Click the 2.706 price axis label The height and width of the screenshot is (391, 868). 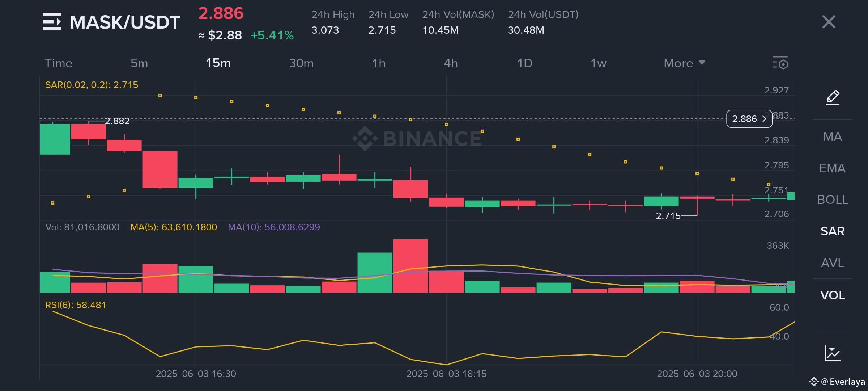pos(776,214)
